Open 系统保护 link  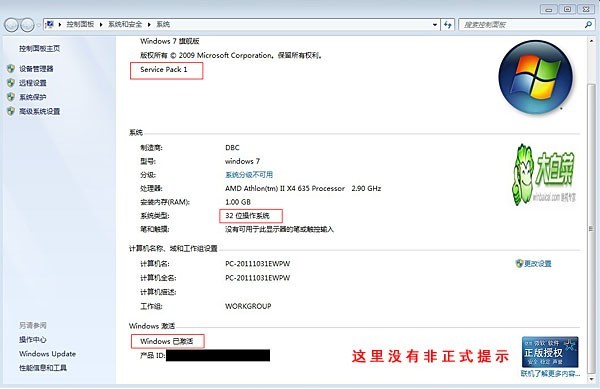[x=33, y=97]
